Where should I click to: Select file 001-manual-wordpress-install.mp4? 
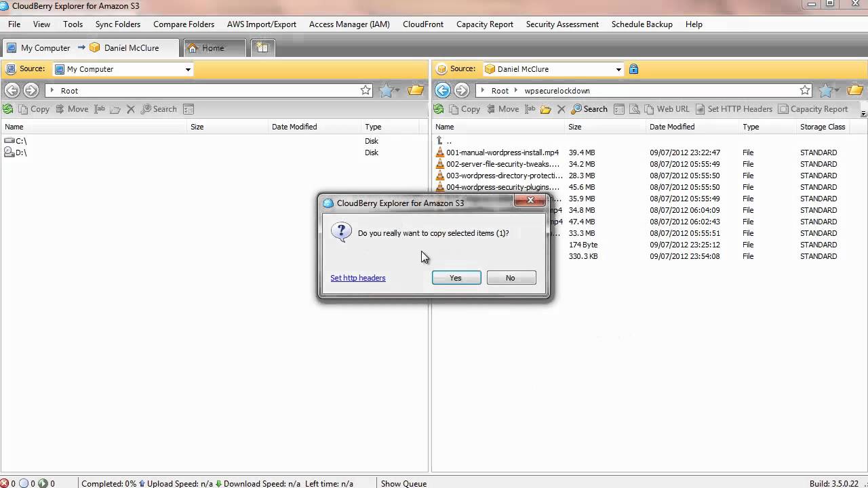click(502, 152)
